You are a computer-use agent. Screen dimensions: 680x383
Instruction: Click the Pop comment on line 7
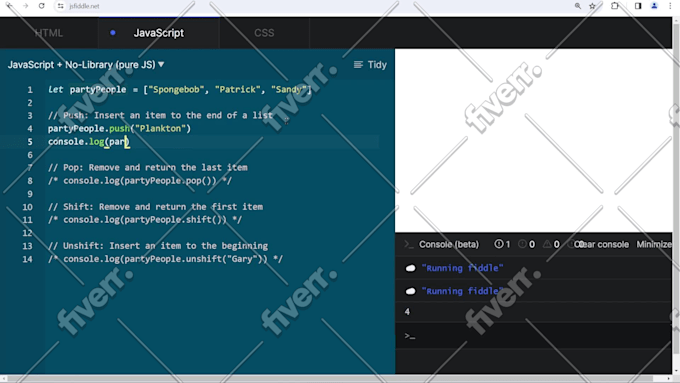pyautogui.click(x=147, y=167)
